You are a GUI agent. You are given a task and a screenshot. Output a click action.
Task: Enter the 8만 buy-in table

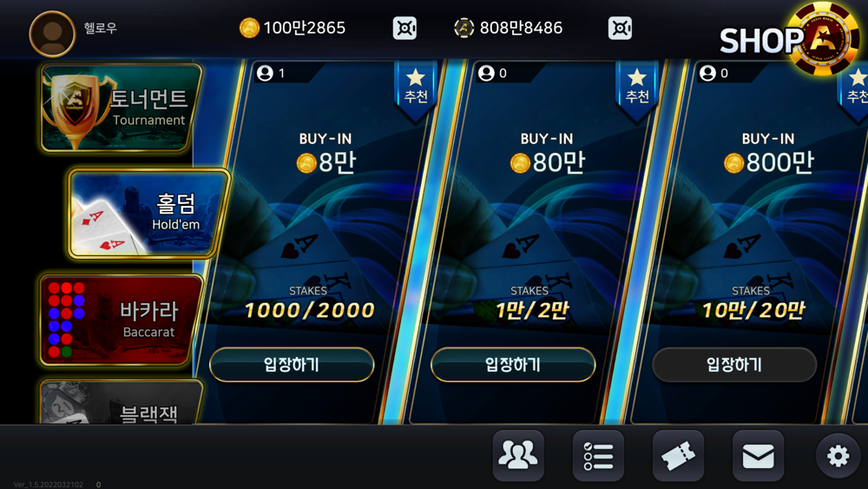pos(292,365)
